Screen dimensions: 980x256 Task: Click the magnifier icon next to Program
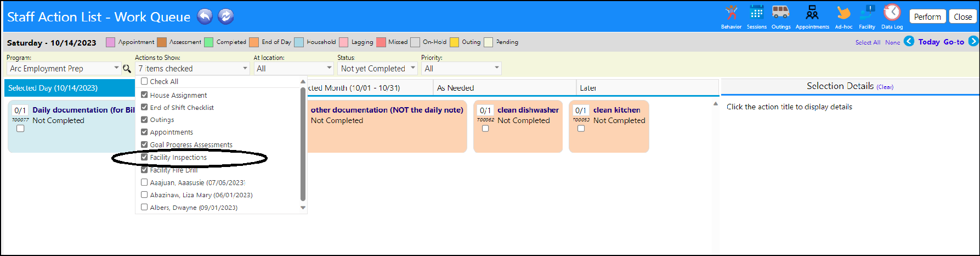pyautogui.click(x=127, y=69)
